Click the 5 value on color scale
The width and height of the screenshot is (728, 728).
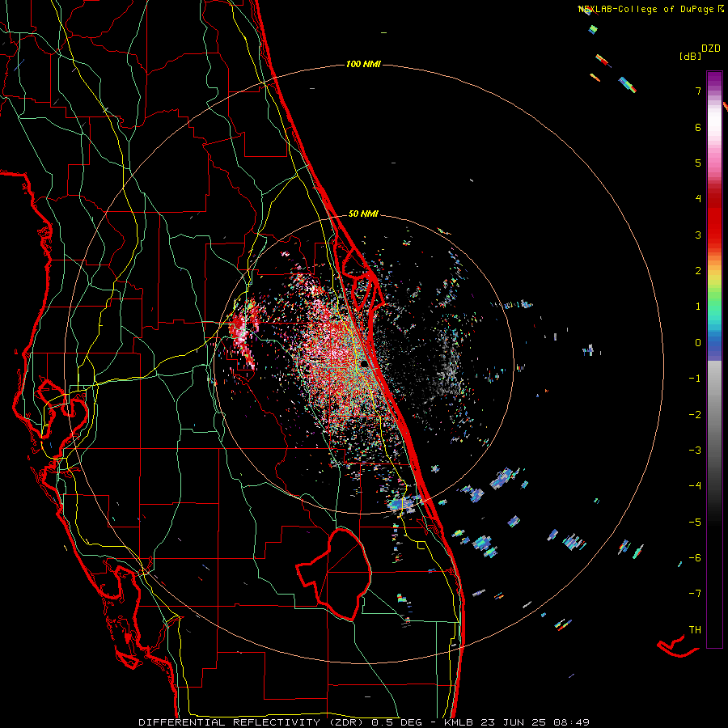[698, 163]
